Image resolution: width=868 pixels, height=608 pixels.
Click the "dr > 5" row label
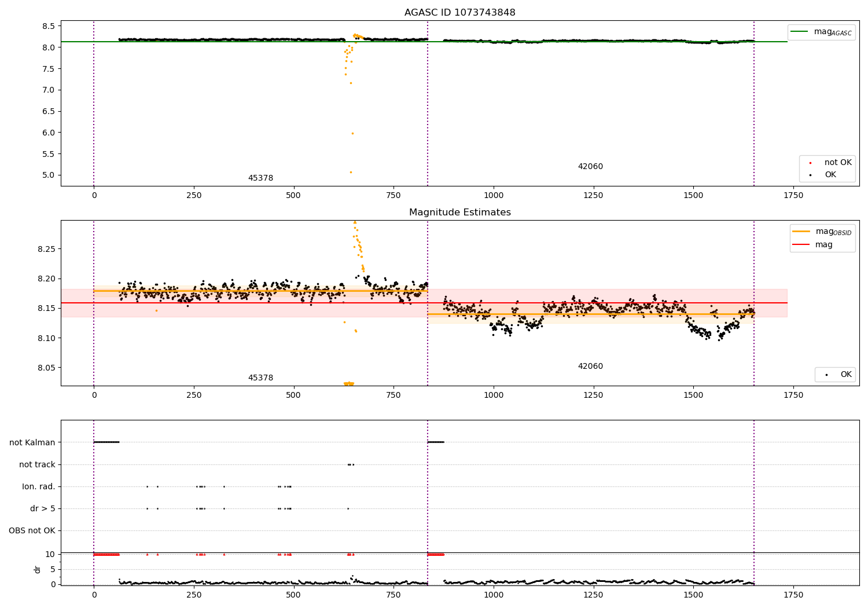[43, 508]
